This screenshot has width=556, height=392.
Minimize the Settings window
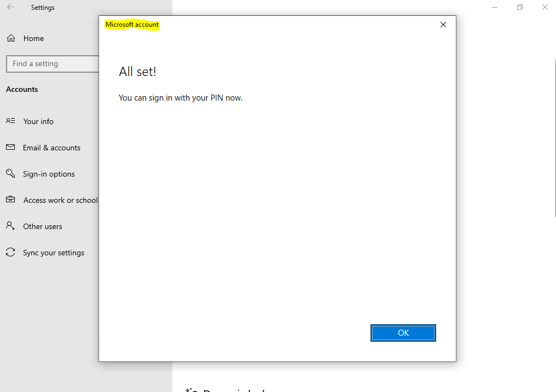pos(495,7)
